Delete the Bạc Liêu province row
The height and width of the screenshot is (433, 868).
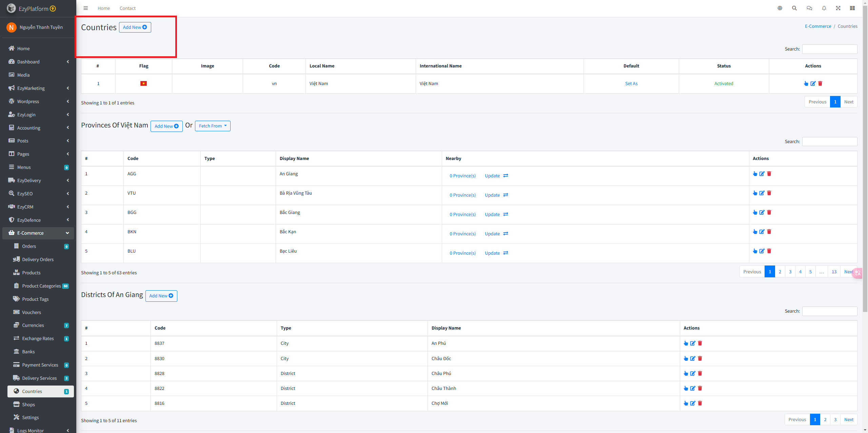(769, 251)
